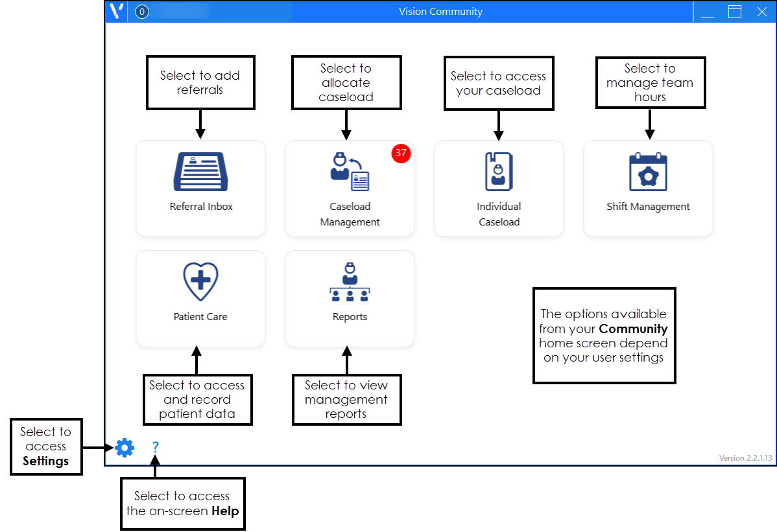Open the Shift Management tile
Image resolution: width=777 pixels, height=532 pixels.
tap(648, 189)
